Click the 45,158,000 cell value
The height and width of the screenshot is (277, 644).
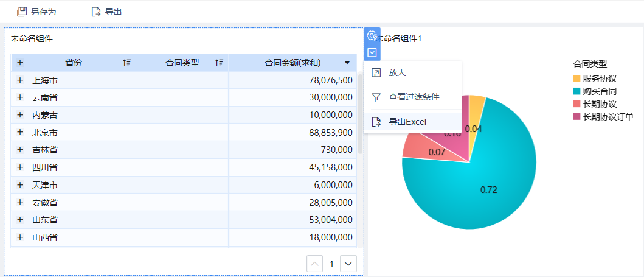331,167
